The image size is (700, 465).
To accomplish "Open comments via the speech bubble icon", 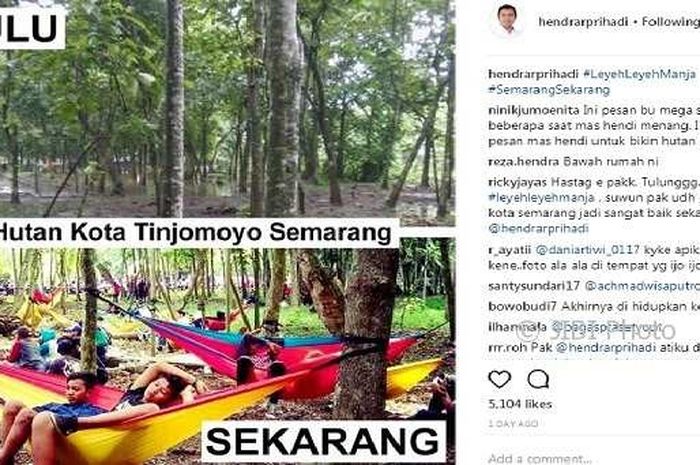I will (x=538, y=379).
